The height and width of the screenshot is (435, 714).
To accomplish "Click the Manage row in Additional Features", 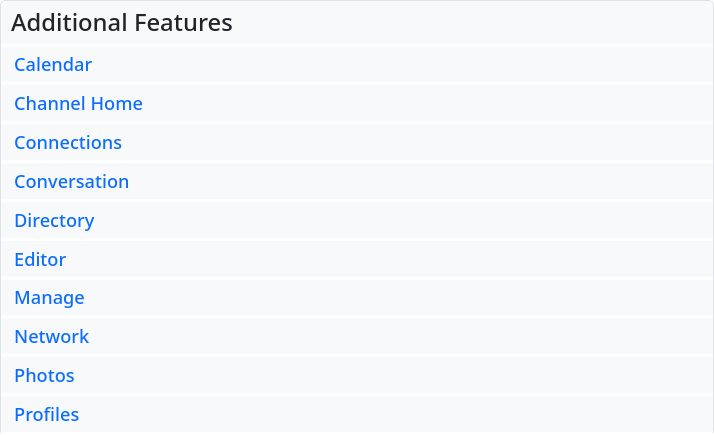I will [x=357, y=298].
